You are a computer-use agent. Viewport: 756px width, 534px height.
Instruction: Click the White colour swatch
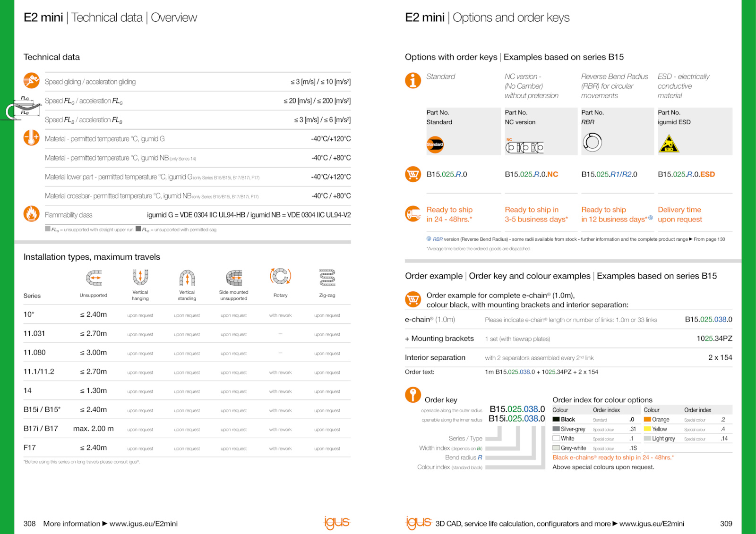(x=556, y=439)
